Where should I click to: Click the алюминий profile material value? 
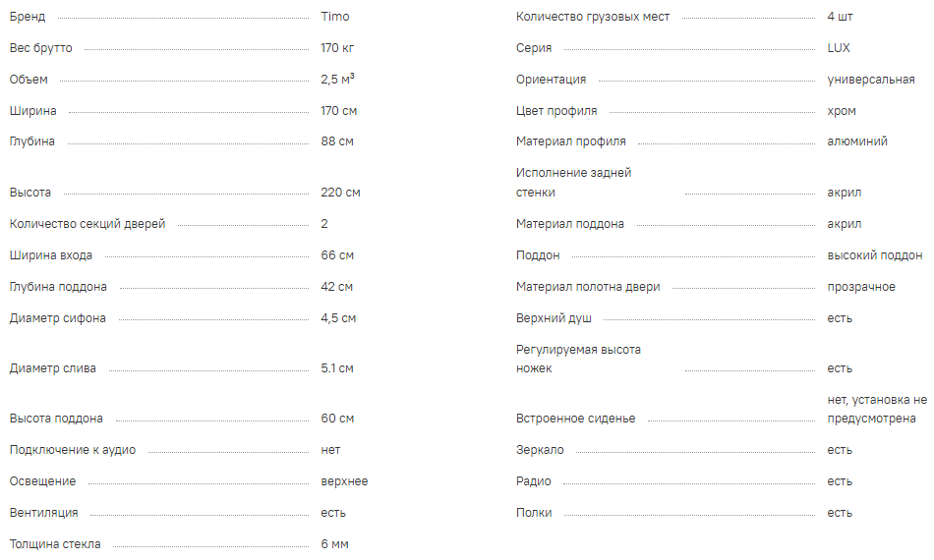click(x=857, y=141)
